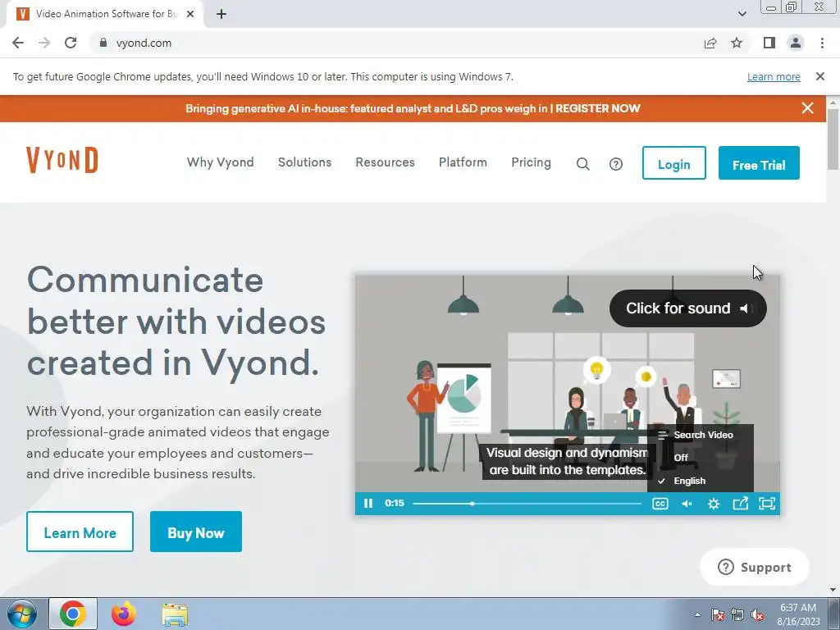Click the Chrome taskbar icon

click(x=73, y=614)
